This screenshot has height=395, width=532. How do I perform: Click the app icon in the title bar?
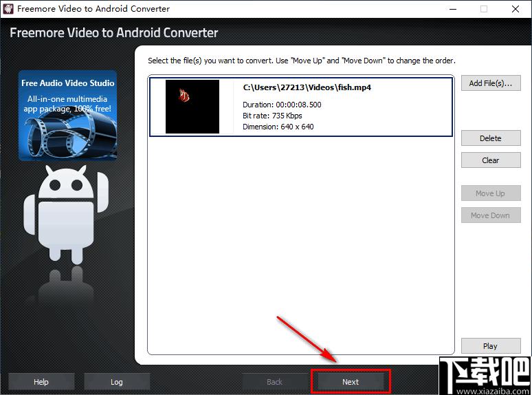click(8, 8)
